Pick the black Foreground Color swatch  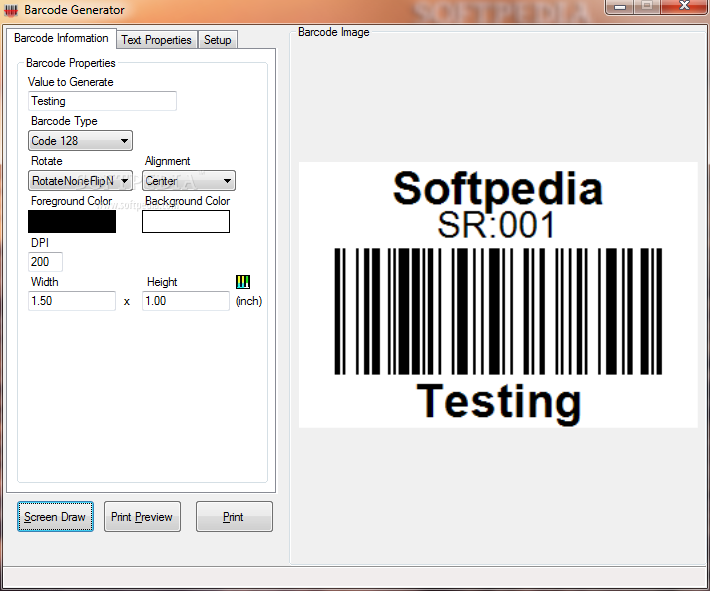pos(72,221)
